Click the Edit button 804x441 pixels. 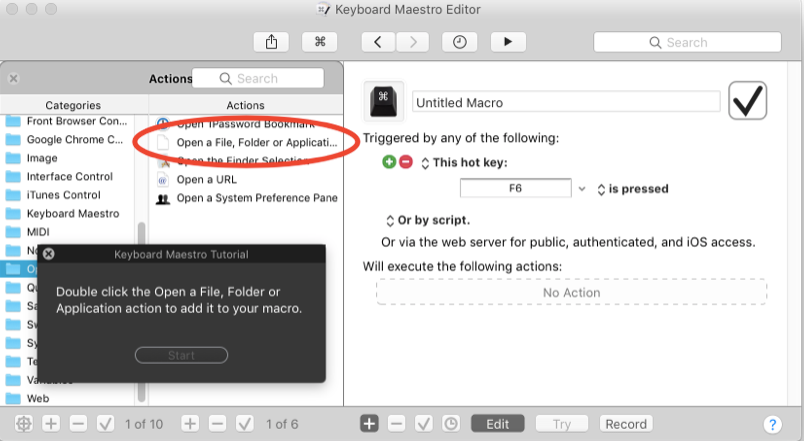click(498, 424)
